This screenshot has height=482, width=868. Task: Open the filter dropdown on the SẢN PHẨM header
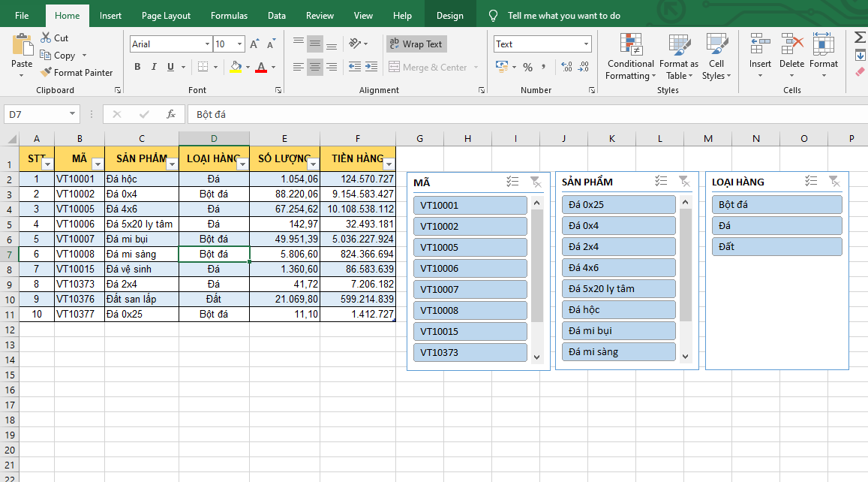[x=172, y=164]
